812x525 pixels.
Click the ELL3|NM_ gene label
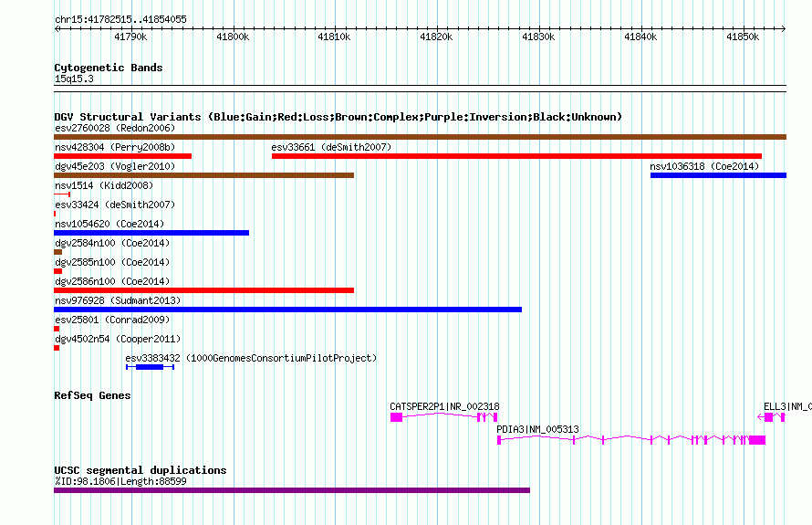click(787, 407)
